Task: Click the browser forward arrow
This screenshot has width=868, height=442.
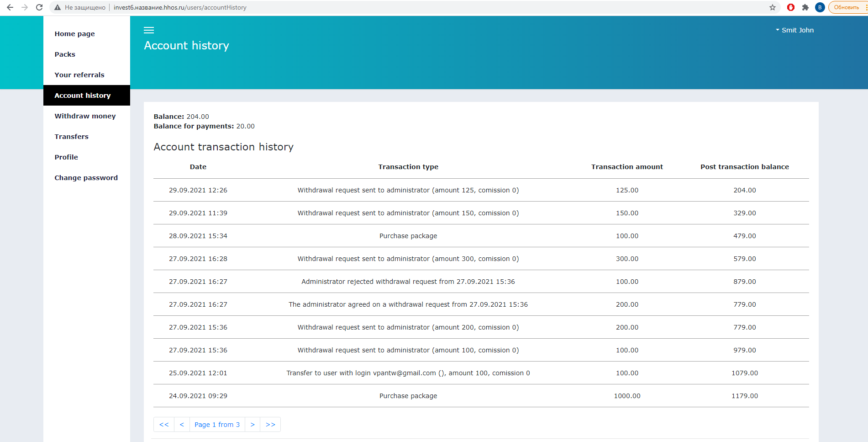Action: tap(25, 7)
